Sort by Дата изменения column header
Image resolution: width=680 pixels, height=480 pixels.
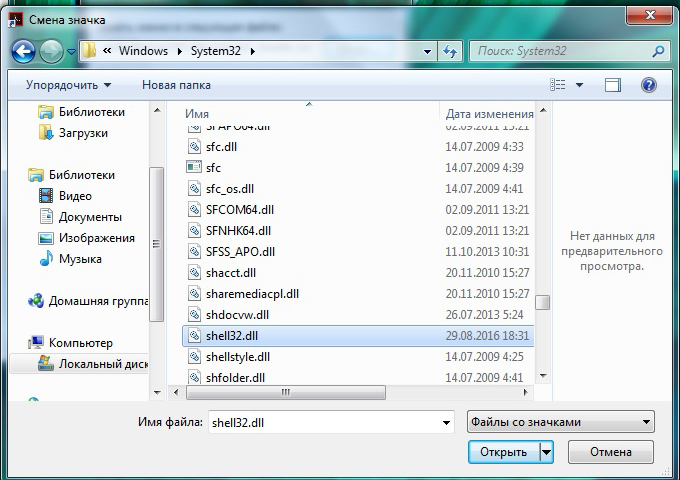489,114
